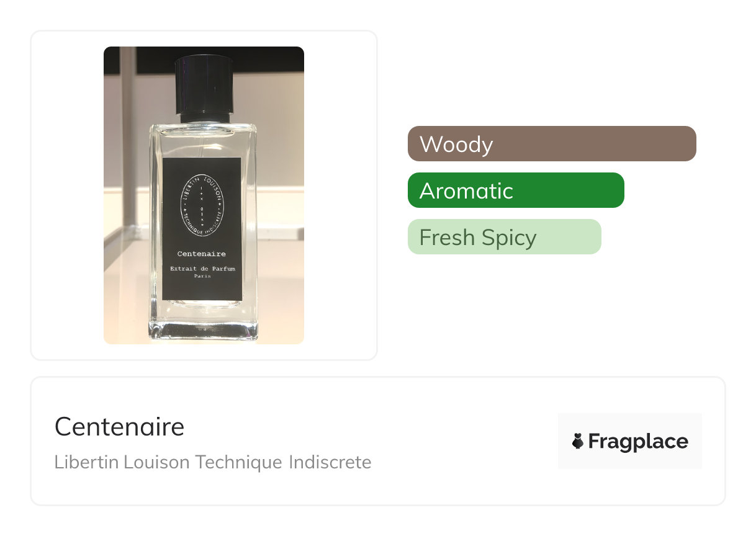
Task: Select the Fresh Spicy accord bar
Action: click(505, 237)
